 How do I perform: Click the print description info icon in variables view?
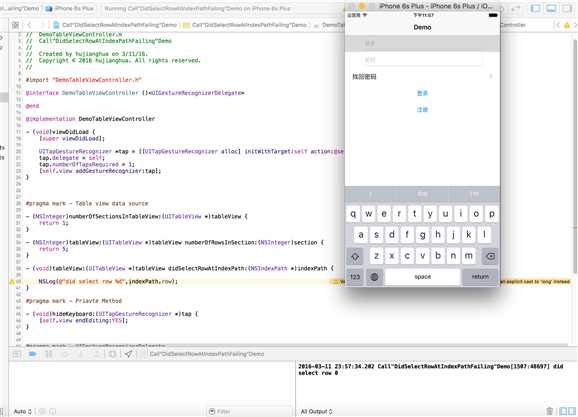tap(53, 411)
